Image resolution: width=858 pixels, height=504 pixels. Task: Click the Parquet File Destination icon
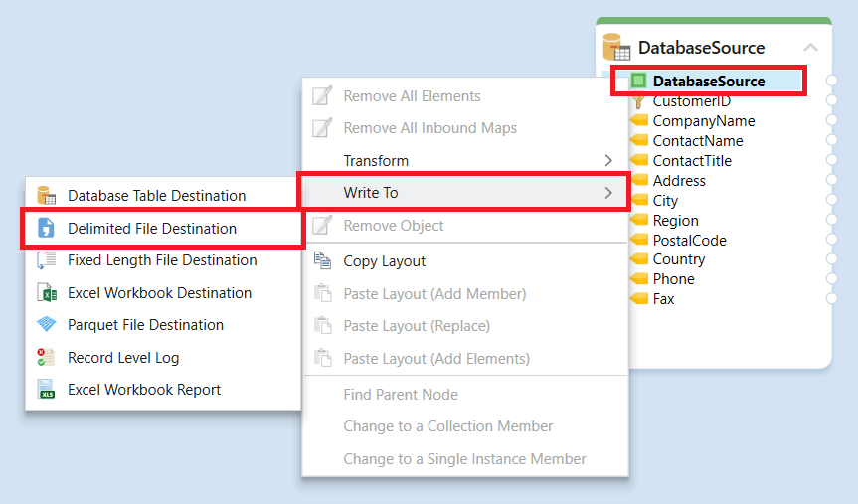(x=46, y=325)
